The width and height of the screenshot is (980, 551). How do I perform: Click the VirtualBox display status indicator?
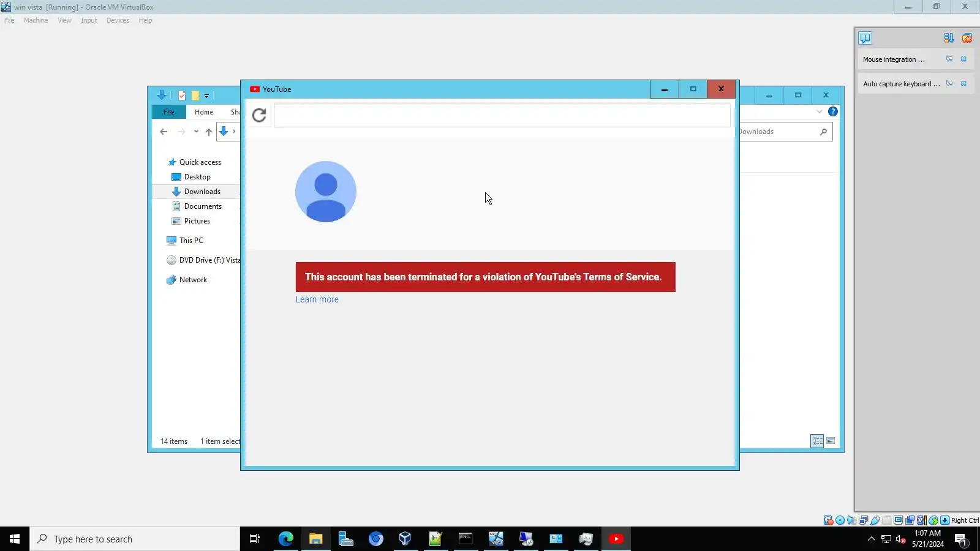click(x=899, y=520)
